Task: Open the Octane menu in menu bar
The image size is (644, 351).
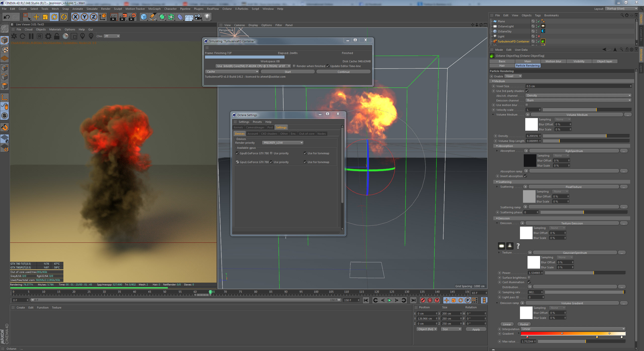Action: pyautogui.click(x=227, y=9)
